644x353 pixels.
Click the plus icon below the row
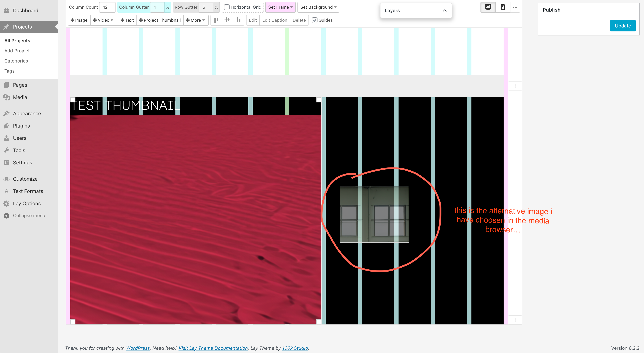515,320
